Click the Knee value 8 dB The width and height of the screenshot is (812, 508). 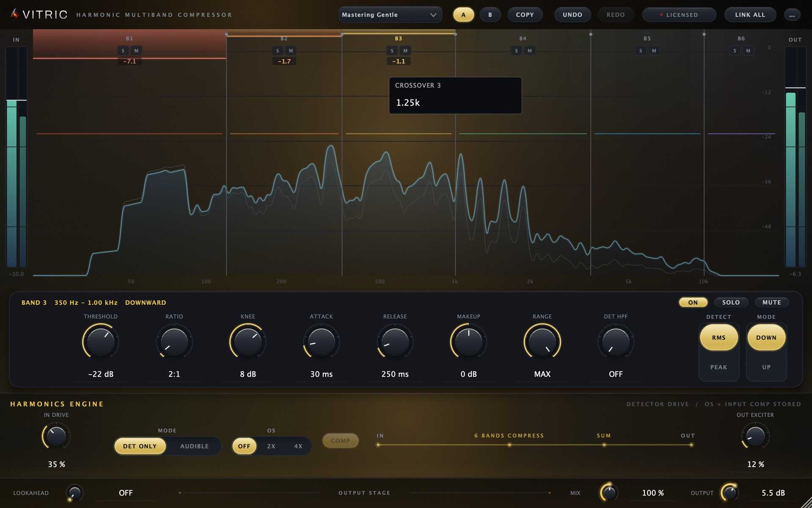(x=248, y=374)
